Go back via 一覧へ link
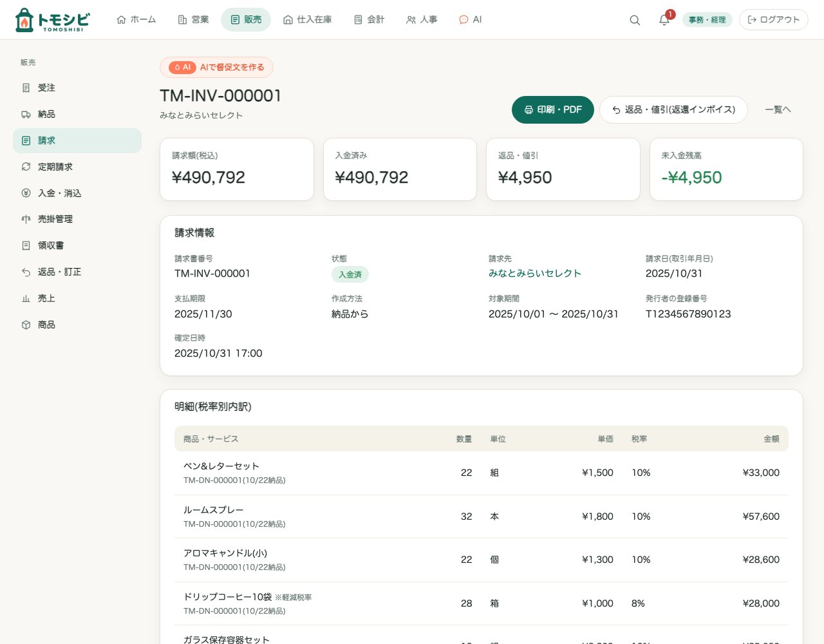 [778, 109]
